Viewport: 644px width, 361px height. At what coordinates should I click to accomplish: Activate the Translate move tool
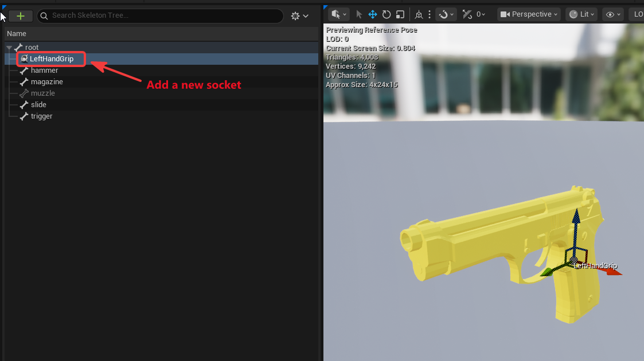[x=373, y=14]
